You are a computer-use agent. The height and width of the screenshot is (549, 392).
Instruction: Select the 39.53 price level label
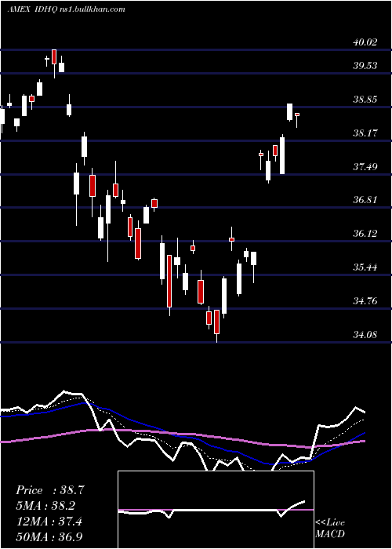pyautogui.click(x=365, y=65)
